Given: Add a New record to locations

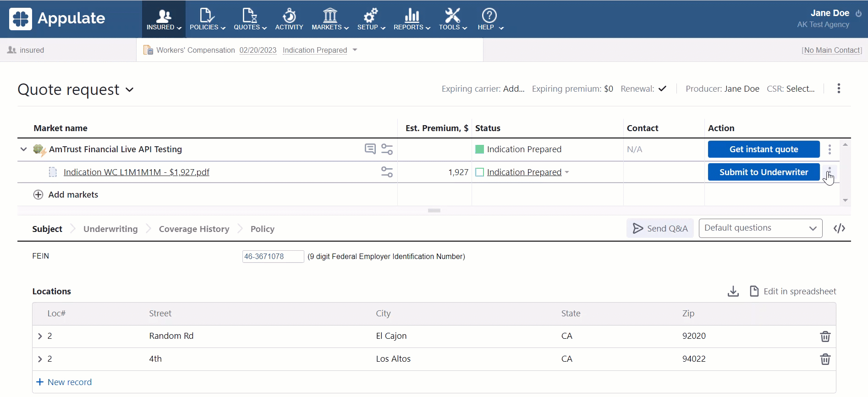Looking at the screenshot, I should click(x=64, y=382).
